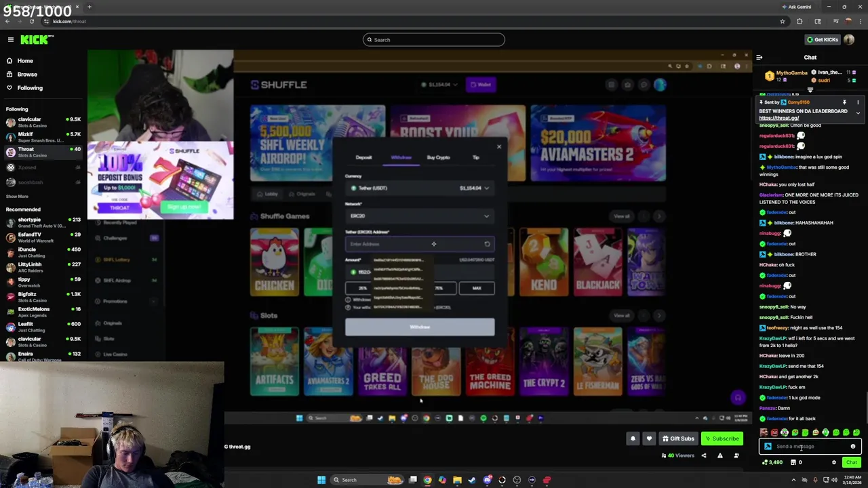The width and height of the screenshot is (868, 488).
Task: Bookmark this page with star icon
Action: (782, 21)
